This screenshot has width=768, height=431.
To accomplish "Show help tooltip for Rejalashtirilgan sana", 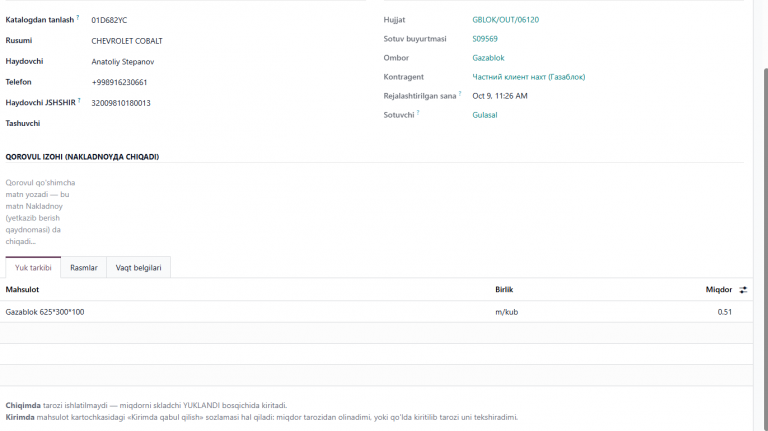I will click(460, 94).
